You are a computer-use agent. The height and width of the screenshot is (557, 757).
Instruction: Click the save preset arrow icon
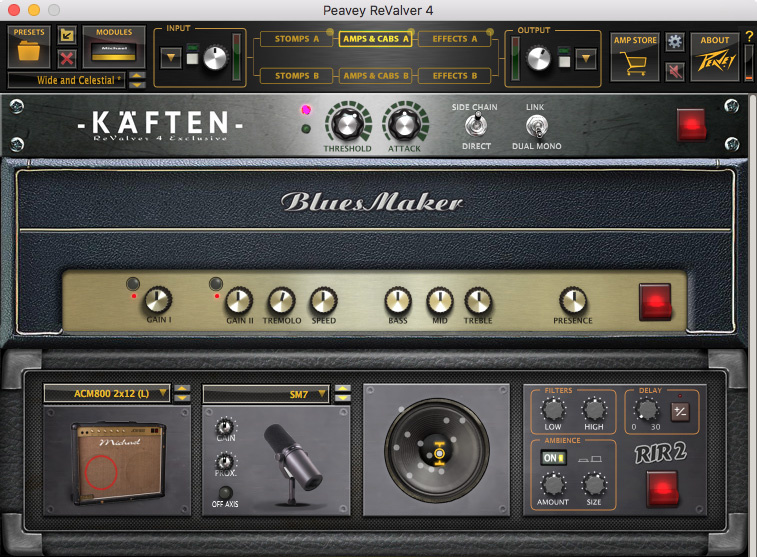coord(67,35)
